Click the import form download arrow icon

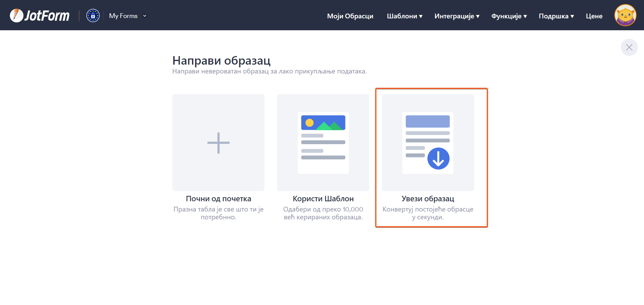point(438,158)
